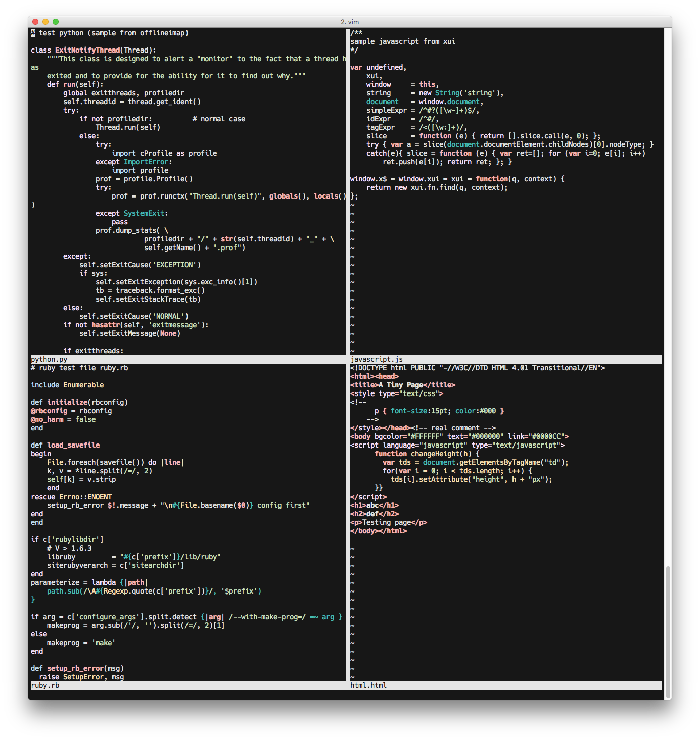Click 'initialize' method name in ruby
The height and width of the screenshot is (740, 700).
tap(67, 402)
